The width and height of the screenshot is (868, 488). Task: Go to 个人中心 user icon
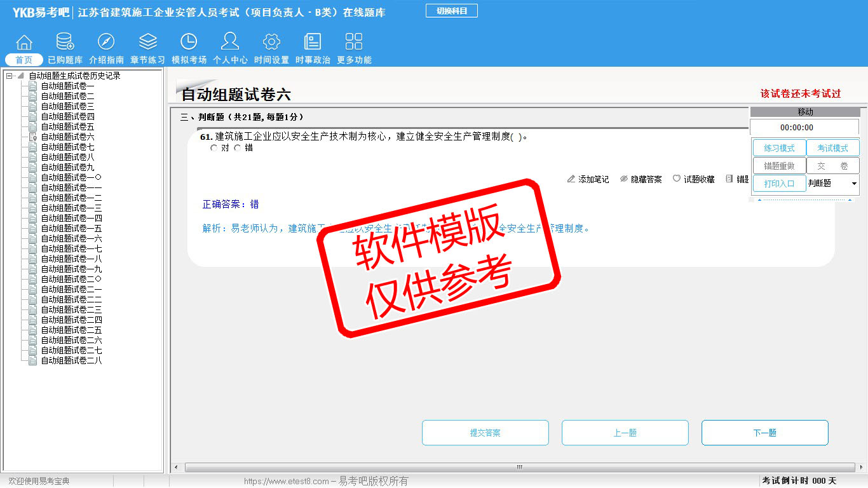pyautogui.click(x=230, y=43)
